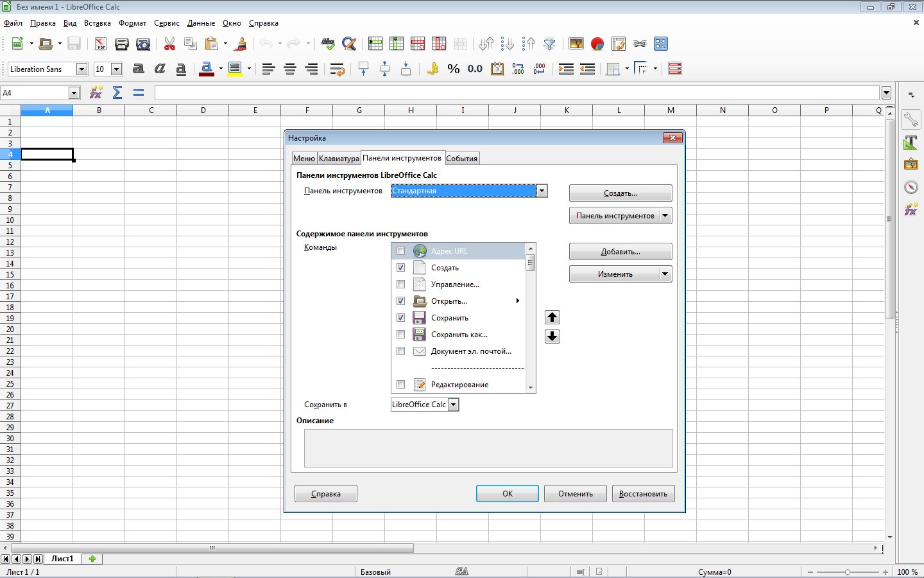This screenshot has width=924, height=578.
Task: Click the zoom slider handle
Action: (x=848, y=572)
